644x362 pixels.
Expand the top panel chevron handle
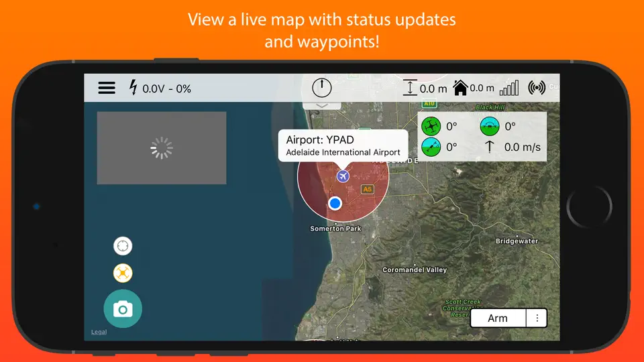tap(321, 105)
